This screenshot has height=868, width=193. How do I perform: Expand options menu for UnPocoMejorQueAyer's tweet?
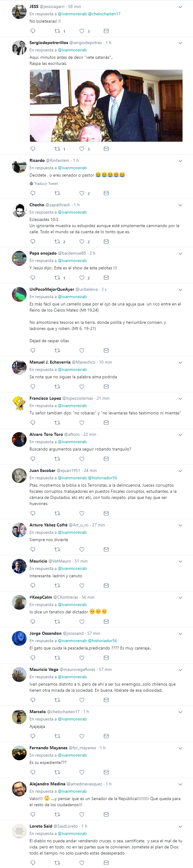tap(180, 290)
